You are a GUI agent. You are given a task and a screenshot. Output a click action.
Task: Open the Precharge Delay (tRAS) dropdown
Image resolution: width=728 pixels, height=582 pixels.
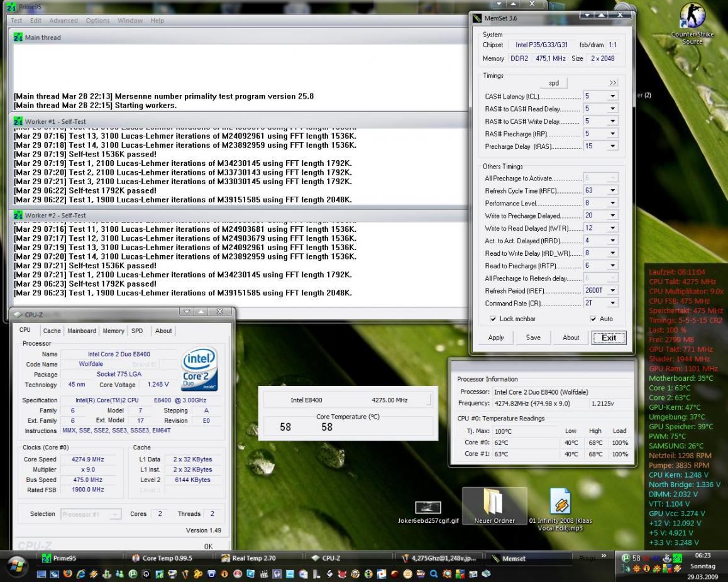pos(612,146)
